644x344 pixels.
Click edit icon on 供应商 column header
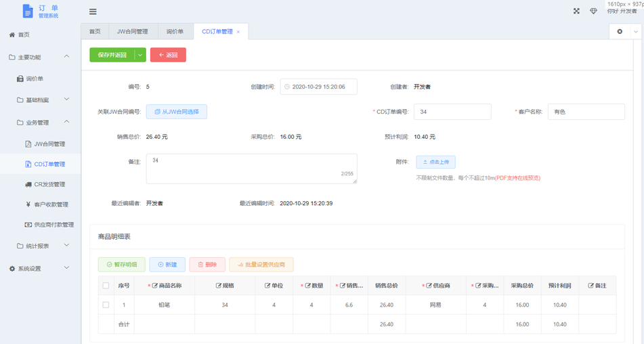[x=429, y=286]
